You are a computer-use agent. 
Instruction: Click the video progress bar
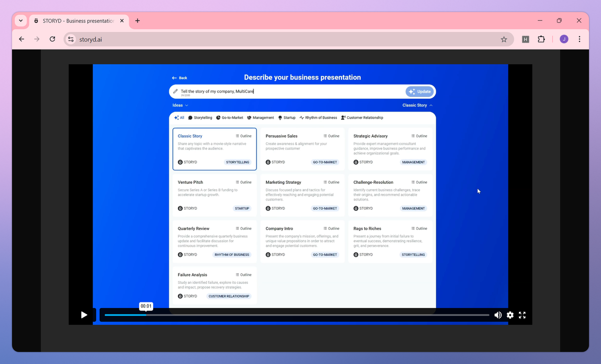296,315
